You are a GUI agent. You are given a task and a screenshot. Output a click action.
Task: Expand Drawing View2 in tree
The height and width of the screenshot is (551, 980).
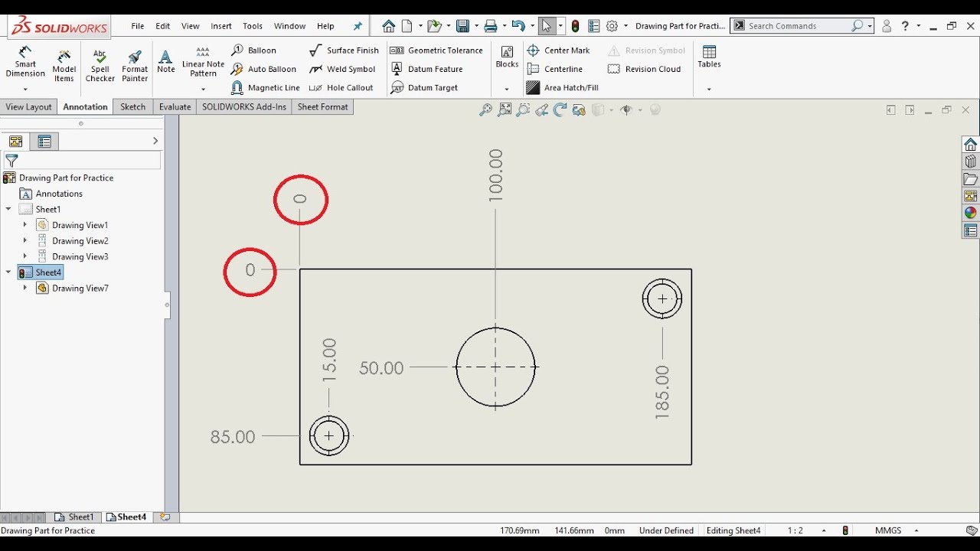click(x=24, y=240)
